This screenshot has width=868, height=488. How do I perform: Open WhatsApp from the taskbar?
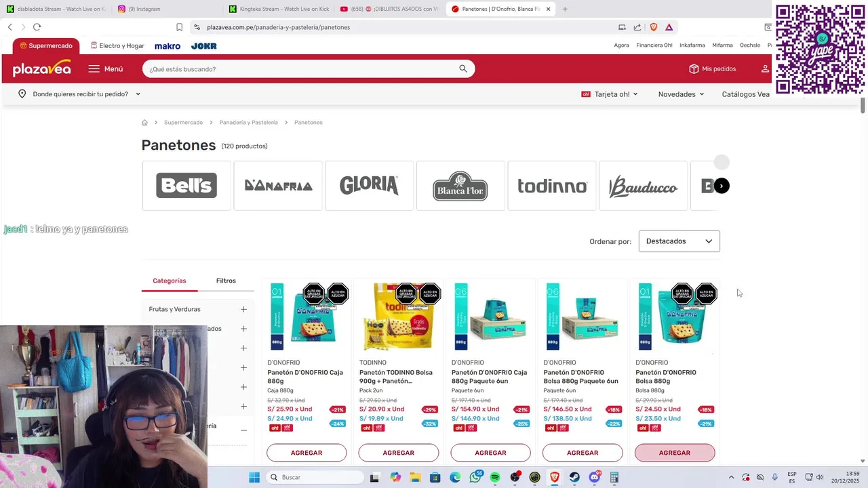coord(475,477)
